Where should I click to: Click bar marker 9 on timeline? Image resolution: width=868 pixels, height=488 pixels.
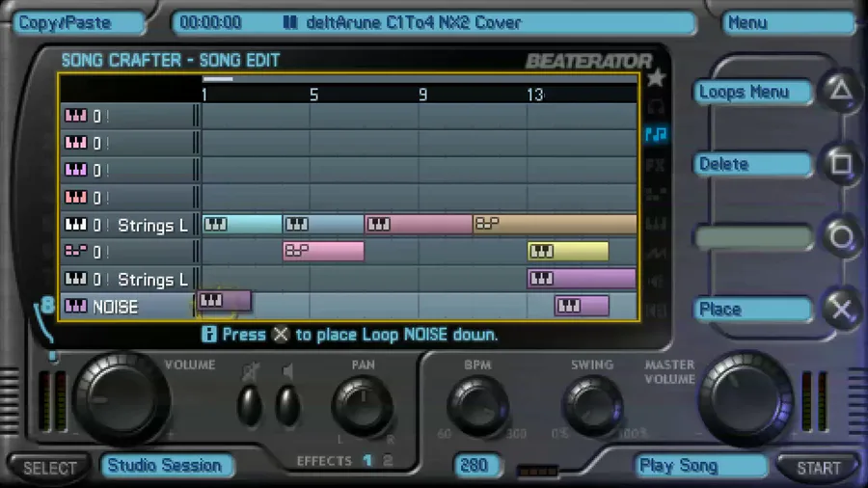tap(423, 95)
